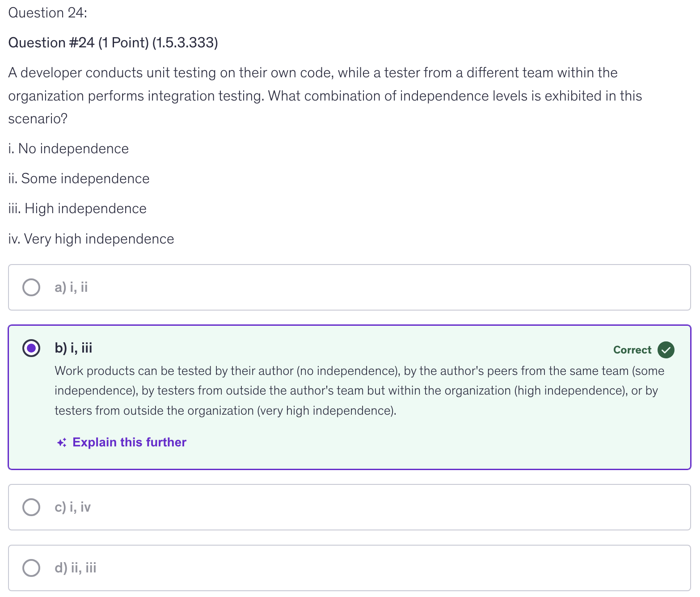Click the "iv. Very high independence" statement
700x597 pixels.
pyautogui.click(x=91, y=239)
